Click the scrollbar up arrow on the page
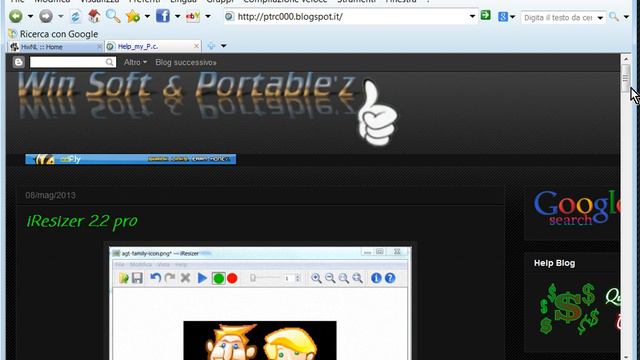640x360 pixels. (625, 59)
